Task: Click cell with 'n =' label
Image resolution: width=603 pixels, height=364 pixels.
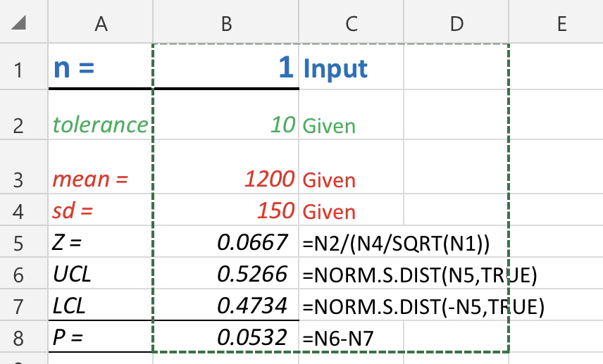Action: point(100,66)
